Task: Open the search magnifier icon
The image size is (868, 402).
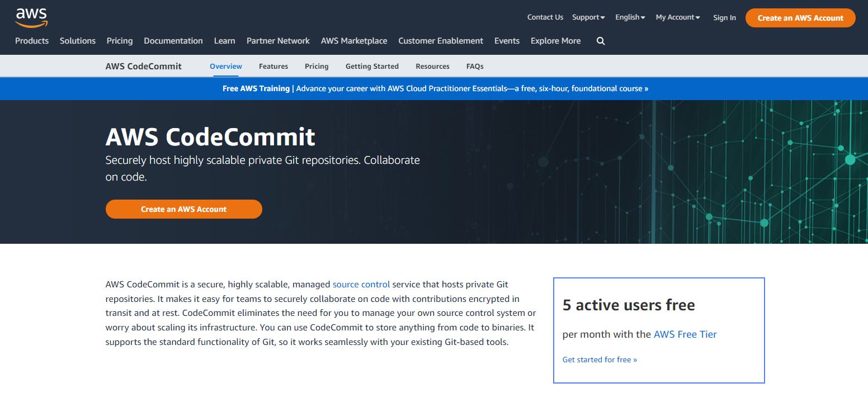Action: 601,41
